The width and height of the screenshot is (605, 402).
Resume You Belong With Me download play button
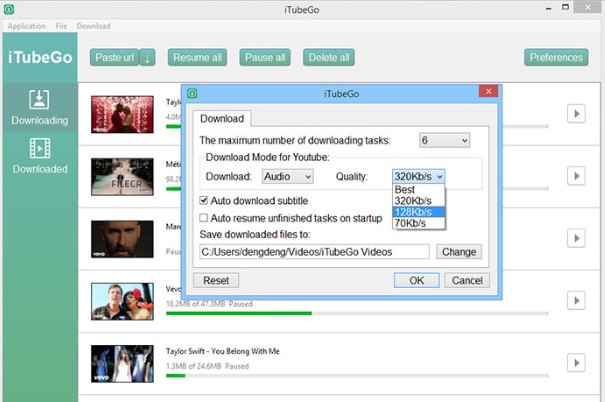tap(576, 363)
